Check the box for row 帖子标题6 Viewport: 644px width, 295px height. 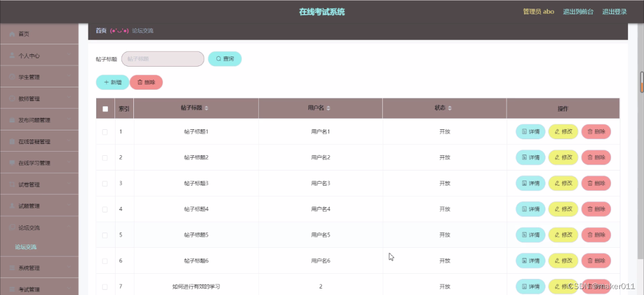click(105, 261)
